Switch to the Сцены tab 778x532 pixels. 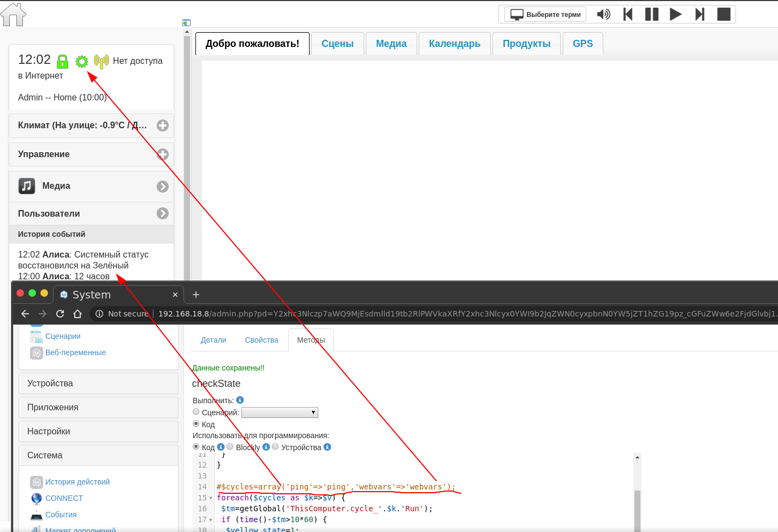pyautogui.click(x=337, y=44)
